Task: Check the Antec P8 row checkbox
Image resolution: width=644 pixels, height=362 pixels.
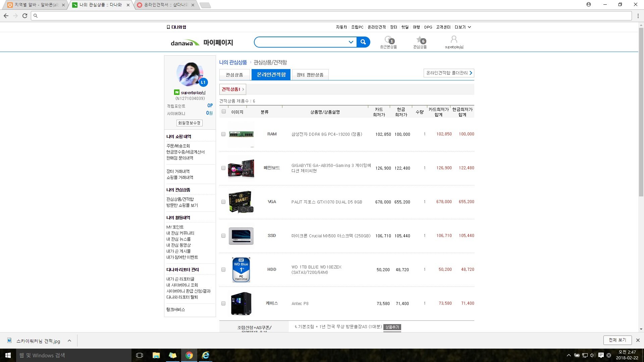Action: (223, 303)
